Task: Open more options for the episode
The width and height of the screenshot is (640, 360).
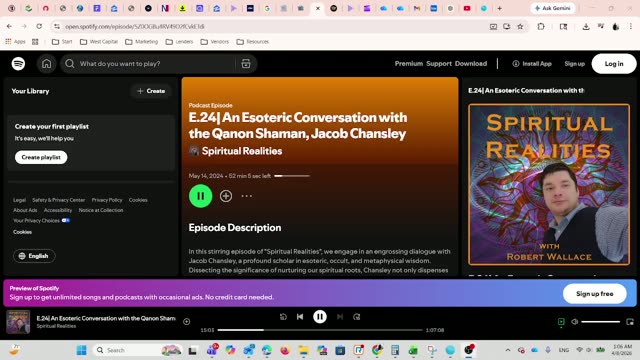Action: (x=247, y=196)
